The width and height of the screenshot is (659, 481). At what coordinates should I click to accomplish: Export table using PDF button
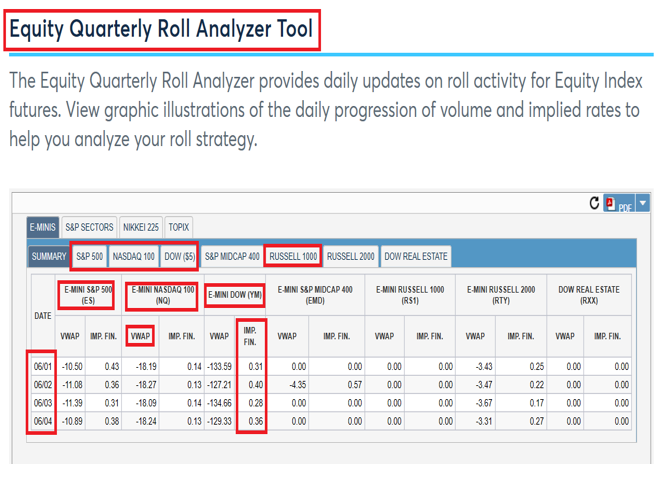(x=619, y=204)
